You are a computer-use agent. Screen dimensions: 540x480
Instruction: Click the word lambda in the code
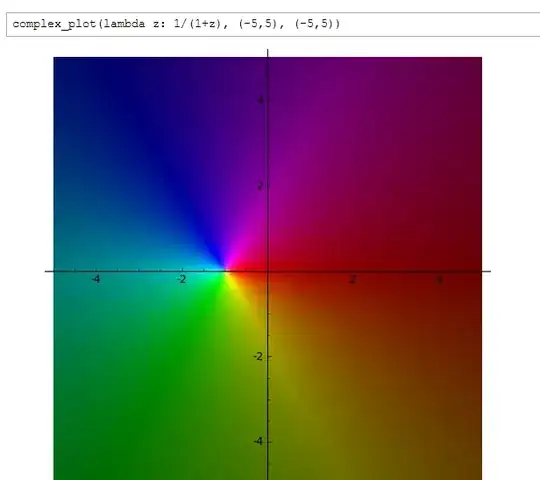[x=124, y=24]
